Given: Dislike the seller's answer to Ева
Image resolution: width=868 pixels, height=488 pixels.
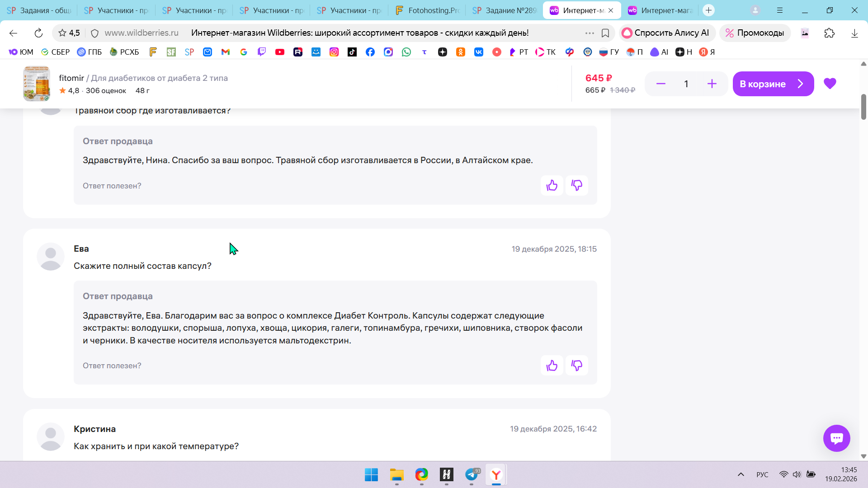Looking at the screenshot, I should 576,366.
